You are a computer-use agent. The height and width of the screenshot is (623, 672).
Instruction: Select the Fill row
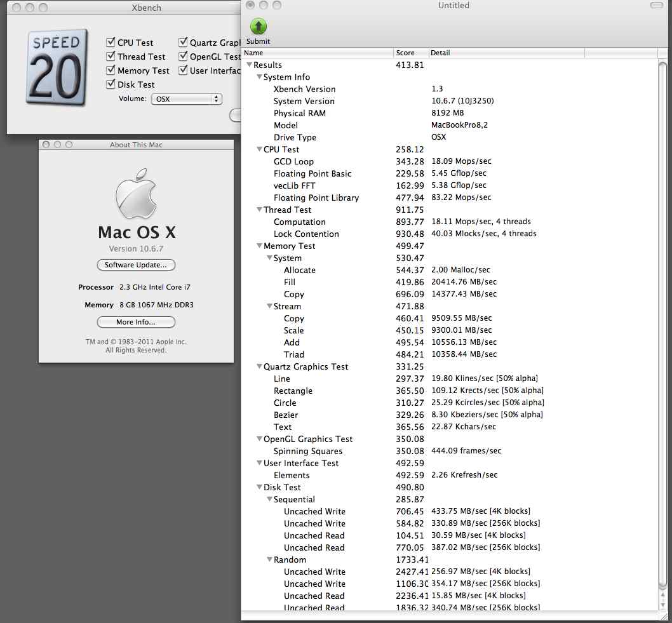449,282
